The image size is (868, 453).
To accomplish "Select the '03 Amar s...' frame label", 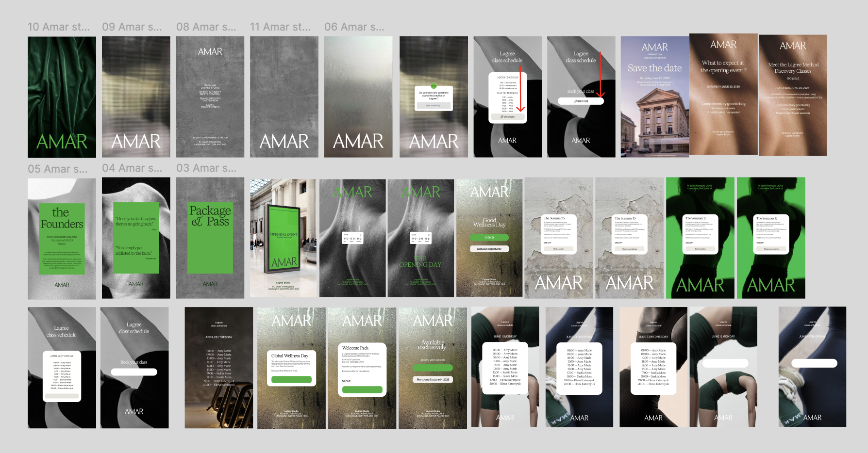I will pyautogui.click(x=206, y=168).
